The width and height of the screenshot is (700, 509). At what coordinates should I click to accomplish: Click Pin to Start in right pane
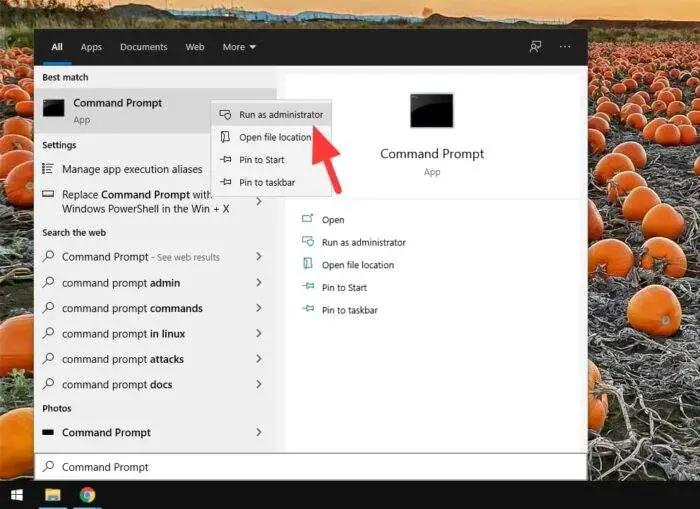pos(344,288)
